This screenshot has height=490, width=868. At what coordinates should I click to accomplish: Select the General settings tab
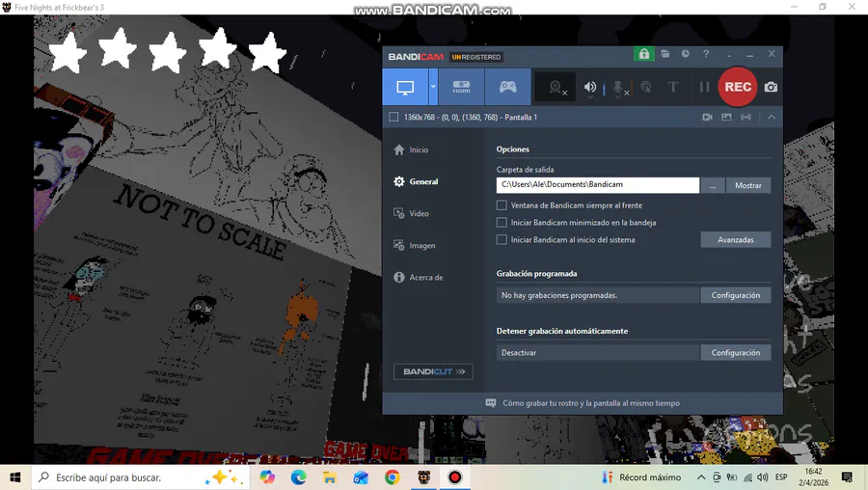click(417, 181)
